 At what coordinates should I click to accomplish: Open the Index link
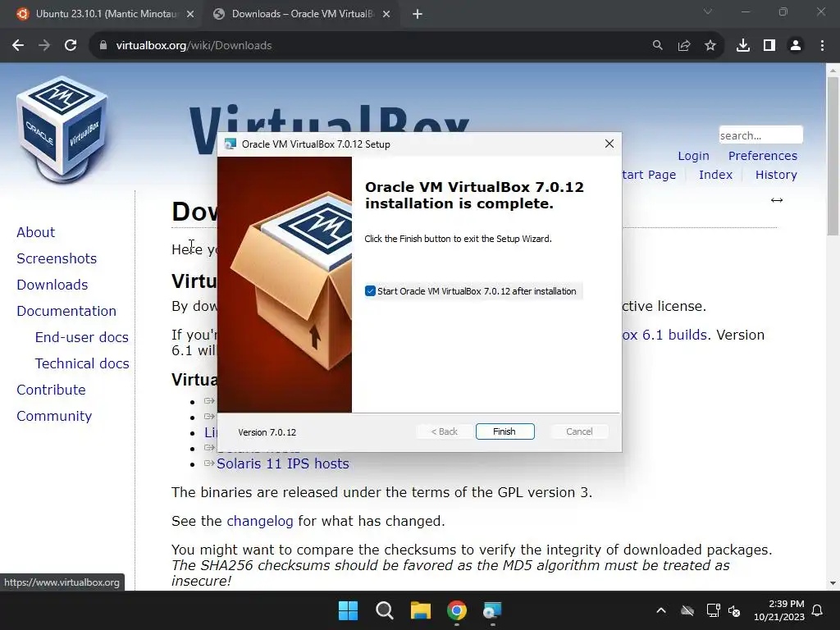(x=715, y=175)
